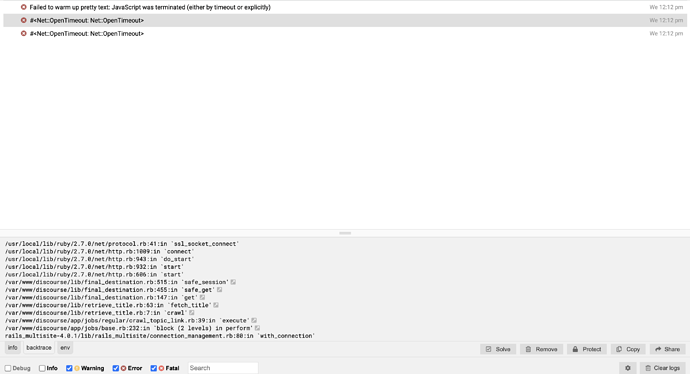690x374 pixels.
Task: Copy the log message with Copy button
Action: pos(628,349)
